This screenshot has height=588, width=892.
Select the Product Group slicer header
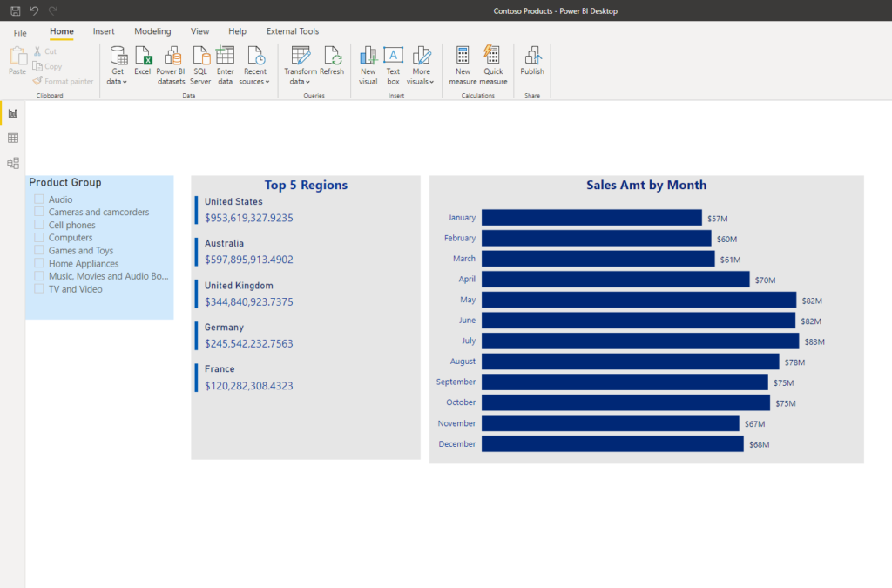[x=64, y=182]
